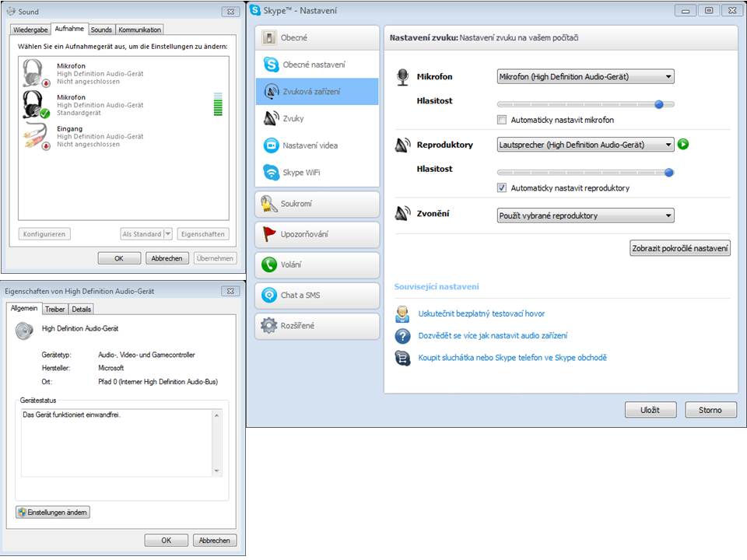The height and width of the screenshot is (560, 747).
Task: Open Uskutečnit bezplatný testovací hovor link
Action: pos(481,313)
